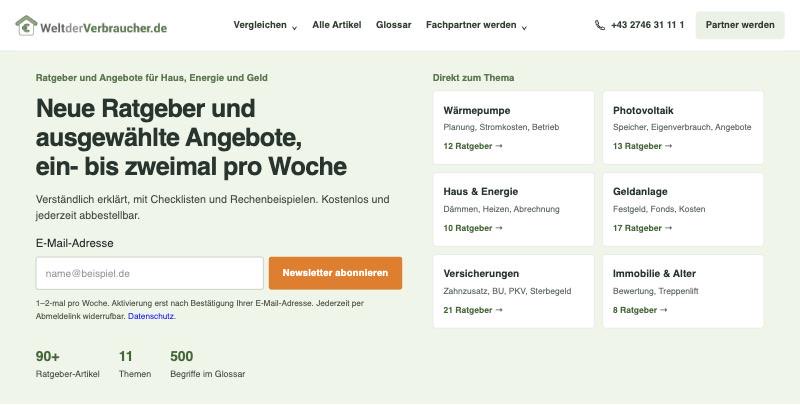Open the Wärmepumpe topic card title
This screenshot has height=405, width=800.
pos(477,110)
